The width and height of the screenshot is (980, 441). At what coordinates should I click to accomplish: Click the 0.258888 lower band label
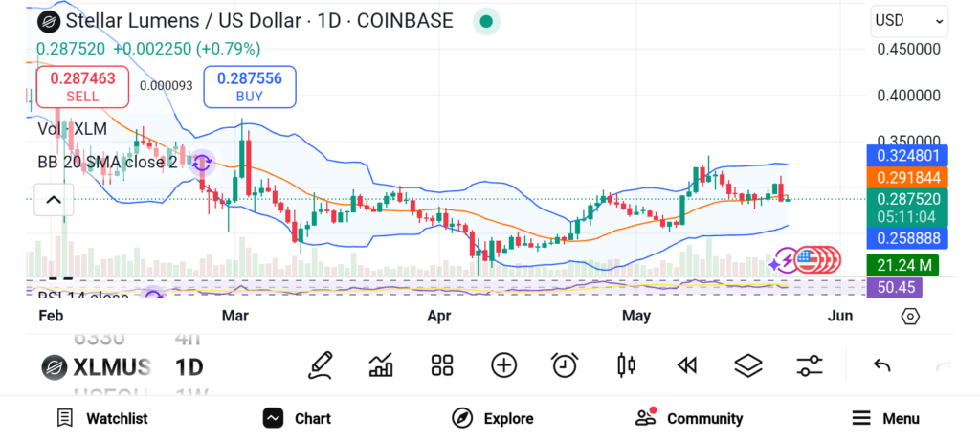click(907, 238)
